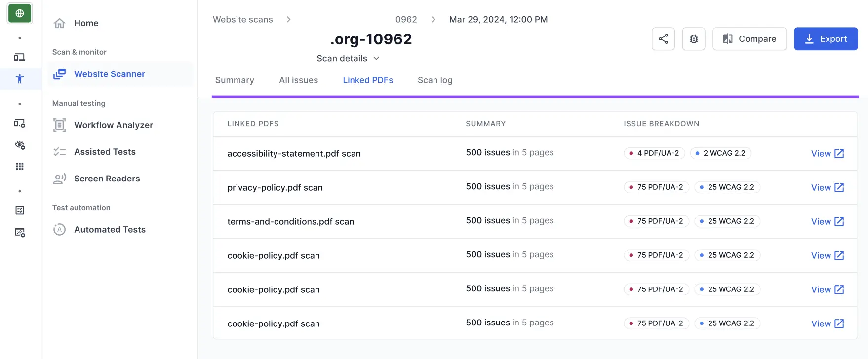Click 500 issues summary in accessibility-statement.pdf row

tap(510, 153)
